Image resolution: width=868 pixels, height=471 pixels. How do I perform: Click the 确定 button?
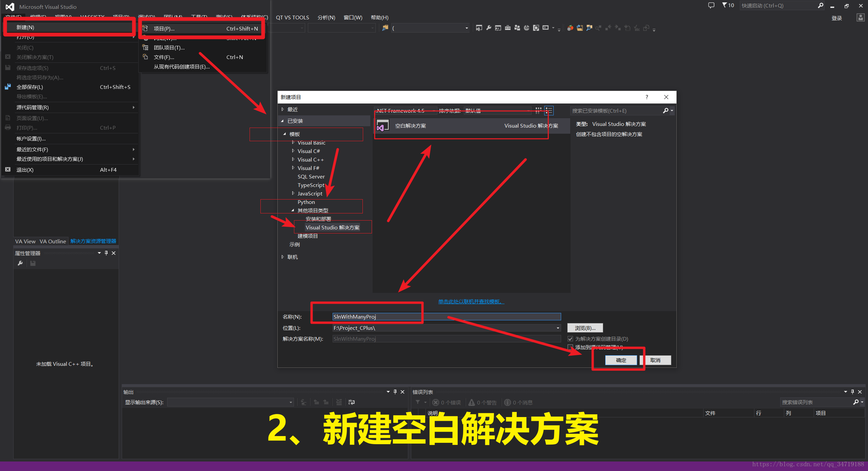(621, 360)
